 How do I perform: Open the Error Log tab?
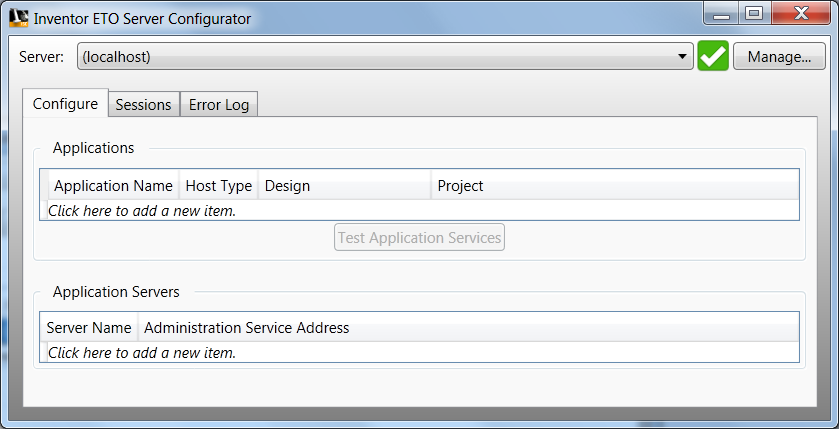click(219, 105)
